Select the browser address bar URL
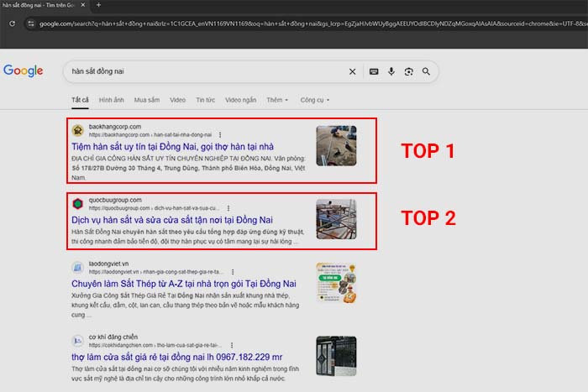The height and width of the screenshot is (392, 588). (x=312, y=24)
